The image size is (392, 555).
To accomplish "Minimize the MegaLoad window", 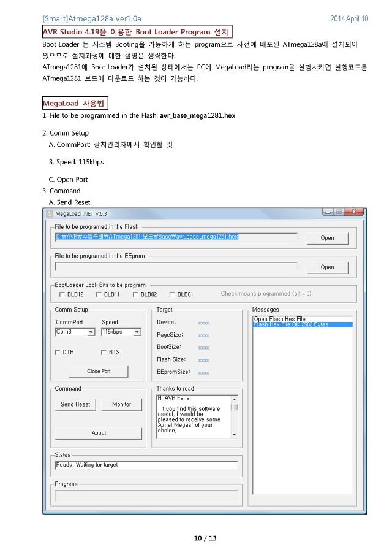I will click(x=328, y=212).
